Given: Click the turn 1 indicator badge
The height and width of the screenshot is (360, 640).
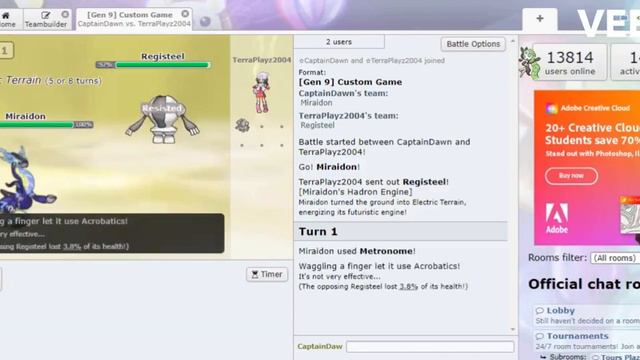Looking at the screenshot, I should pos(6,51).
